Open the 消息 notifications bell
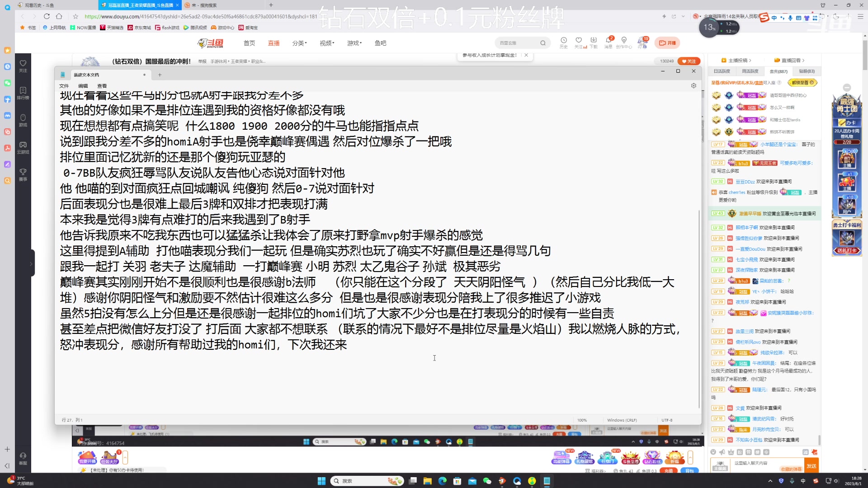The height and width of the screenshot is (488, 868). [609, 42]
